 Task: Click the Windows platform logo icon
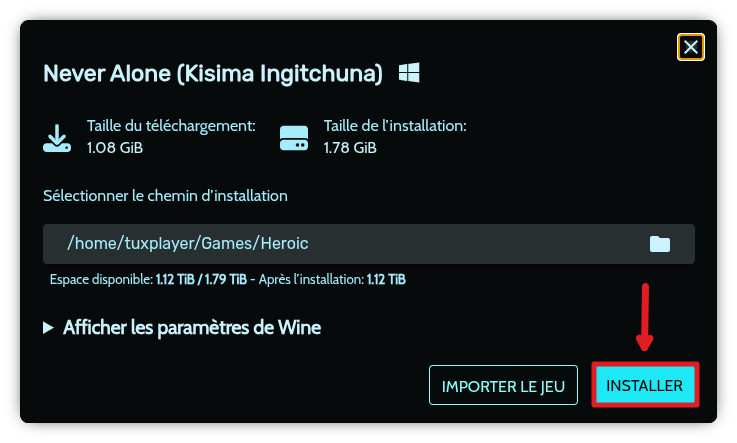coord(409,73)
